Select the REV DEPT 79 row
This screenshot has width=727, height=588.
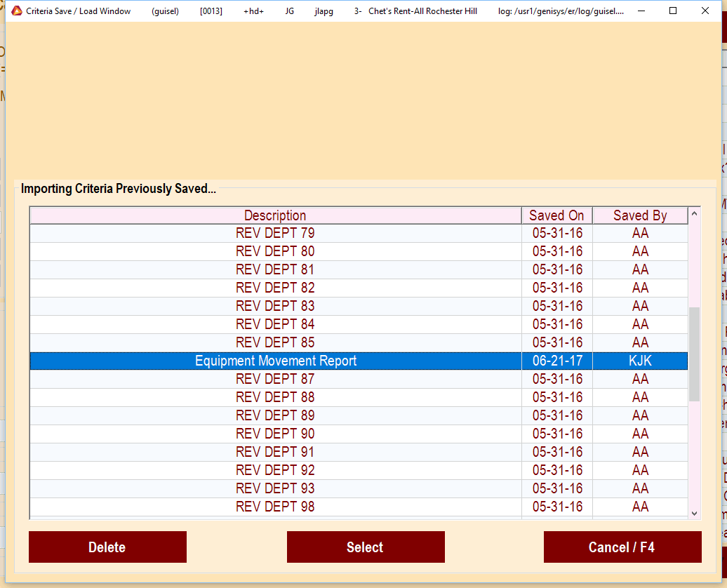click(359, 233)
